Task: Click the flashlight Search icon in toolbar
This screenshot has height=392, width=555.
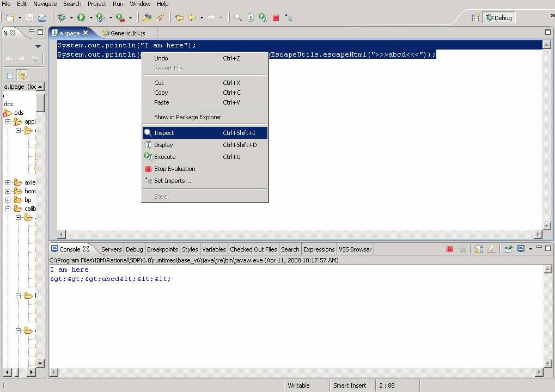Action: coord(160,17)
